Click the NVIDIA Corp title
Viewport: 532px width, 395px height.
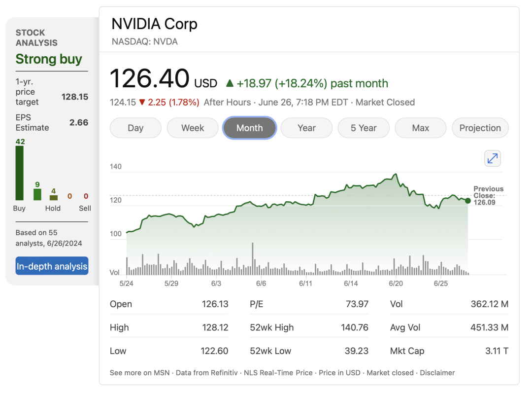point(154,24)
